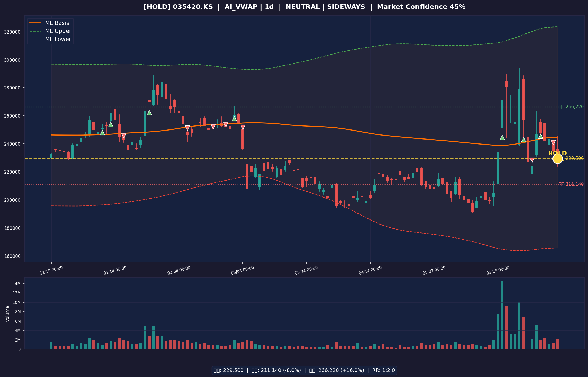The height and width of the screenshot is (377, 588).
Task: Click the 03/24 00:00 date label
Action: point(307,271)
